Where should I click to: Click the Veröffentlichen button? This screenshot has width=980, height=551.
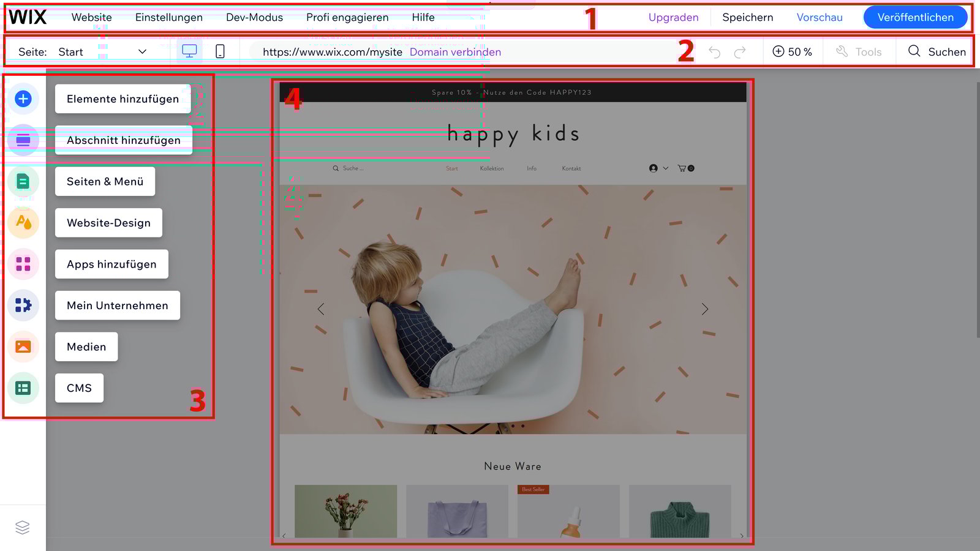[915, 17]
